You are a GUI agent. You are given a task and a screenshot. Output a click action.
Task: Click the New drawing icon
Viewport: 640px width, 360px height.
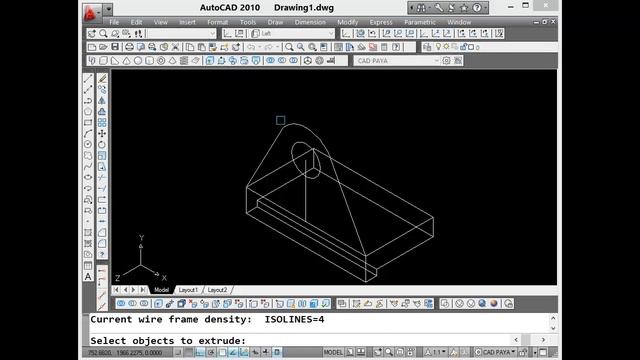point(92,47)
